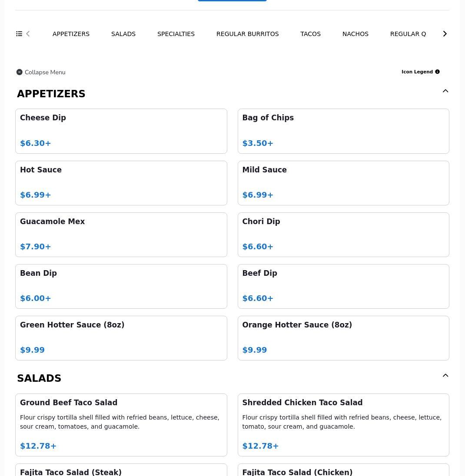Go to the Tacos category tab
465x476 pixels.
coord(310,34)
